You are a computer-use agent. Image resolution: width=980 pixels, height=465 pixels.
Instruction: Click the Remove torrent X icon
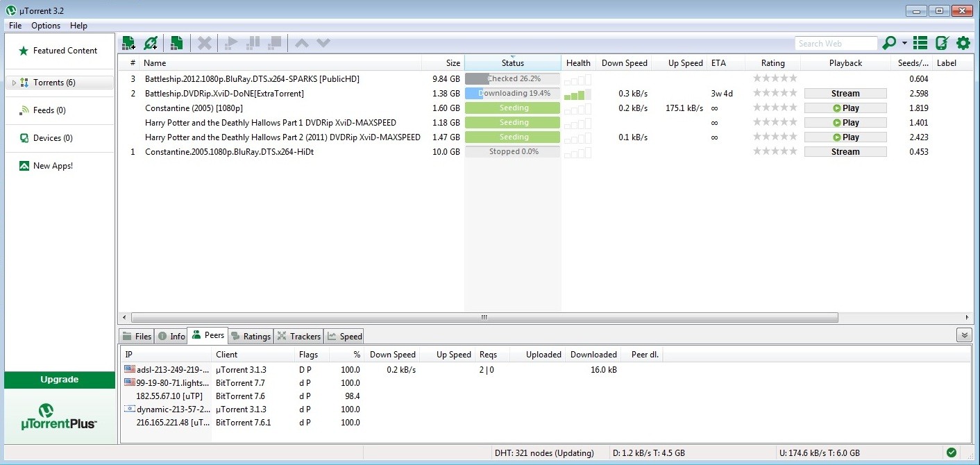(204, 43)
